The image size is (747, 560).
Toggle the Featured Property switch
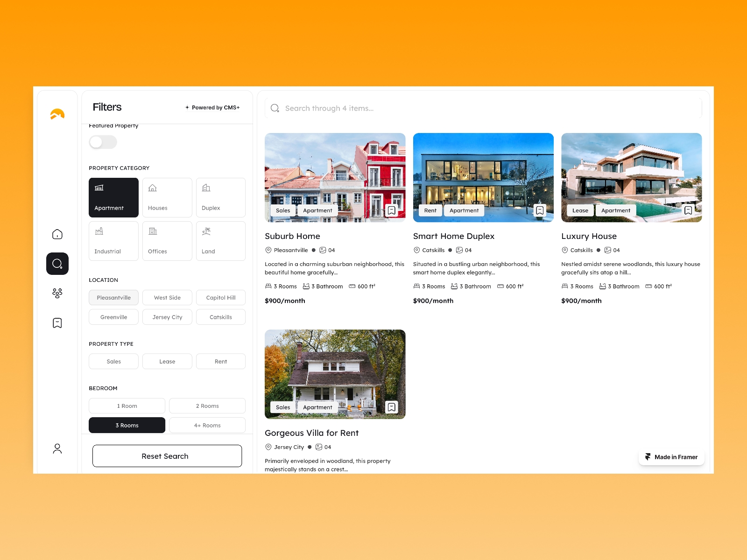pos(103,142)
